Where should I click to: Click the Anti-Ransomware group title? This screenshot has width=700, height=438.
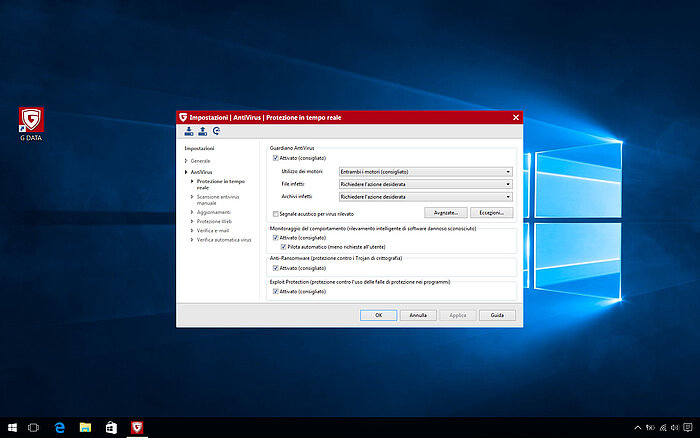pos(336,258)
